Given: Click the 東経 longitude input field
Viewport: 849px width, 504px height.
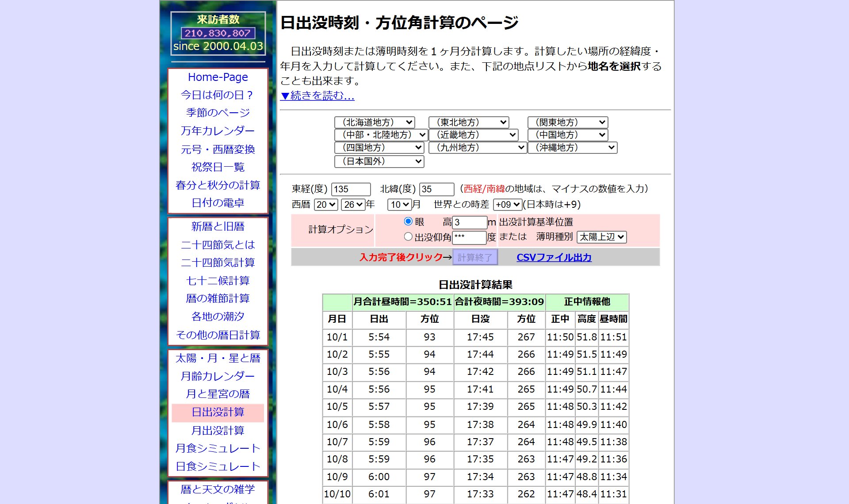Looking at the screenshot, I should pos(351,189).
